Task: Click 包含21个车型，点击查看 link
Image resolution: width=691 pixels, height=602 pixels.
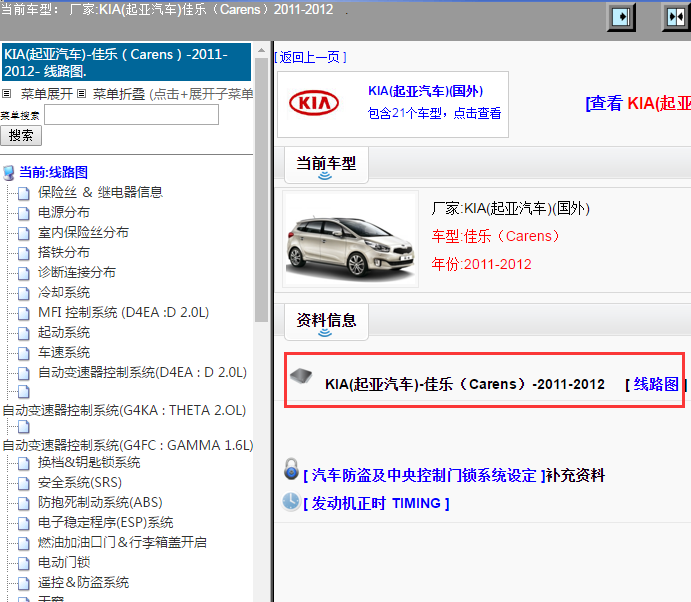Action: [x=435, y=113]
